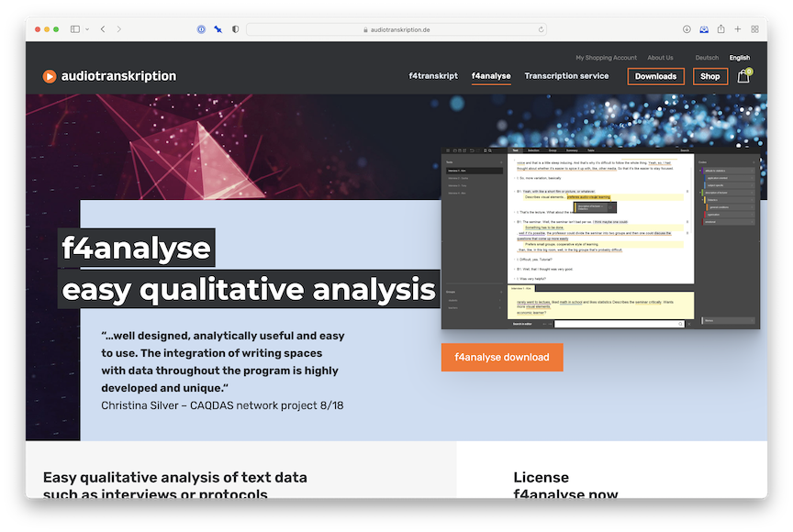Open the Share icon in Safari toolbar
The height and width of the screenshot is (532, 793).
click(x=721, y=28)
